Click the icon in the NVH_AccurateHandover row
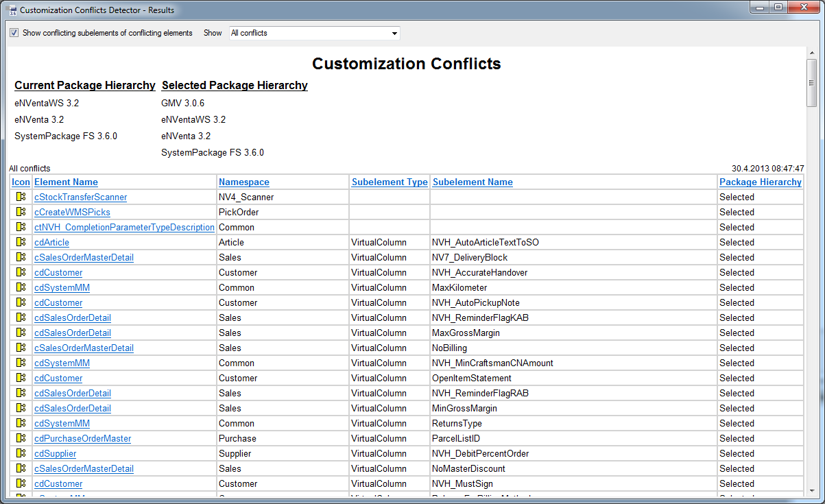Screen dimensions: 825x504 [21, 272]
